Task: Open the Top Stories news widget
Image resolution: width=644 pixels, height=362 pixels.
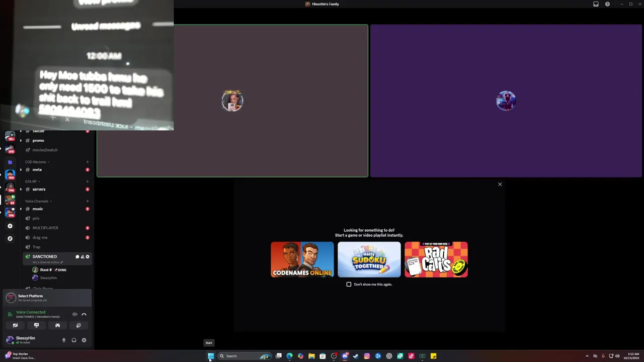Action: tap(20, 356)
